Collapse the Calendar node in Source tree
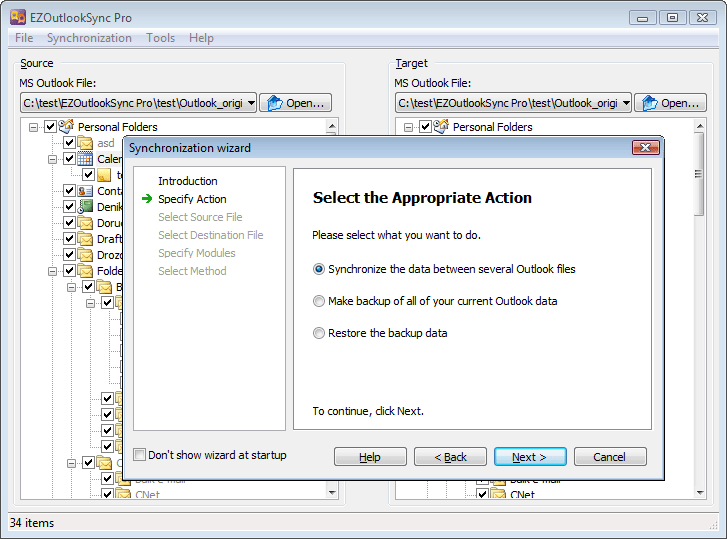 [x=52, y=159]
